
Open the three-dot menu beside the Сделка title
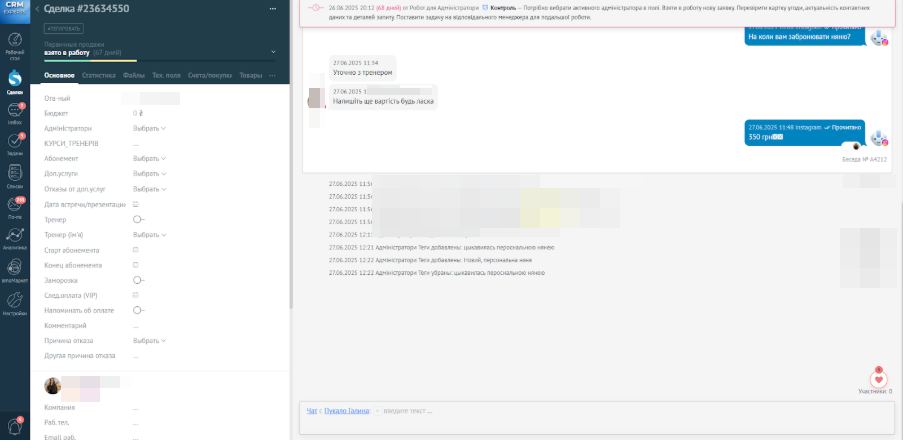(x=273, y=9)
